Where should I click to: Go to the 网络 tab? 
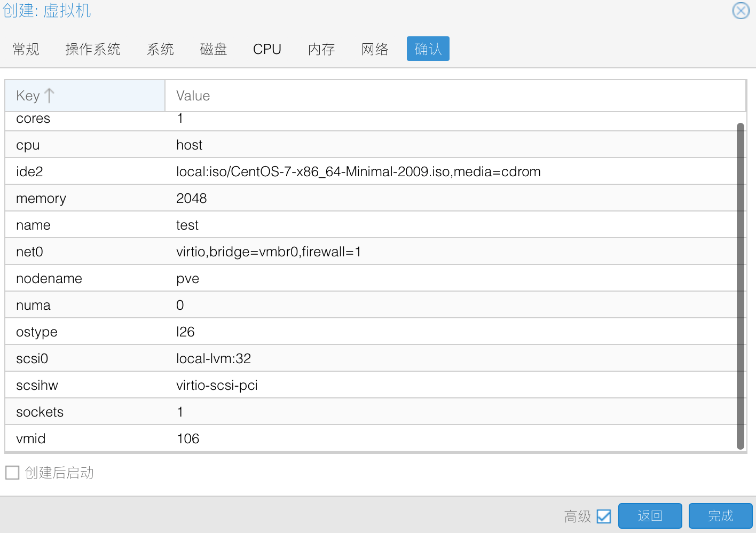[x=375, y=49]
